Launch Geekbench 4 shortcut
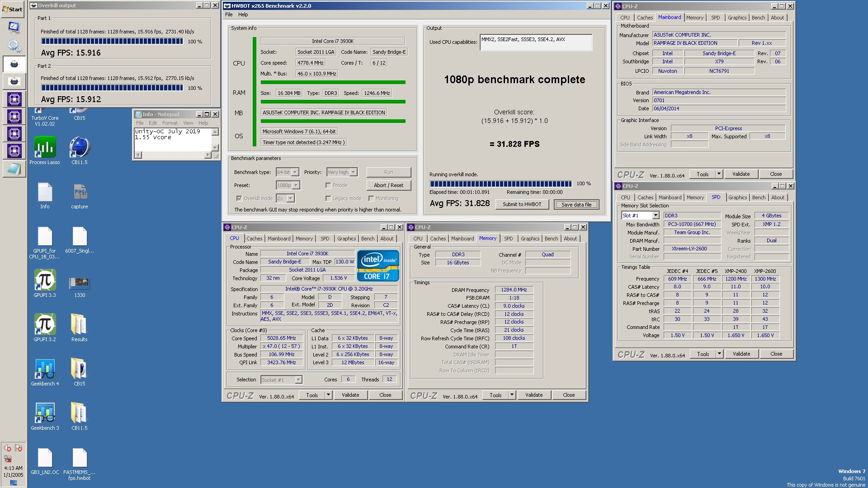 (45, 372)
